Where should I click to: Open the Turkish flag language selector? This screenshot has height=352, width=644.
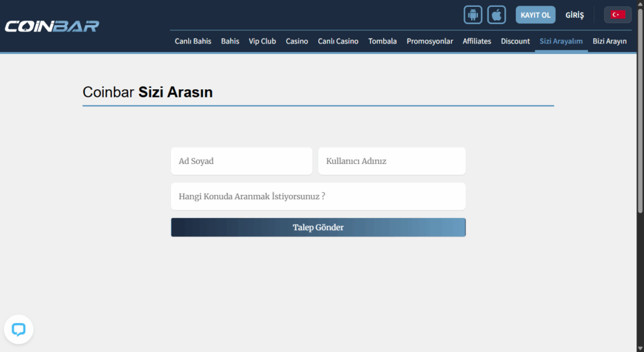(618, 14)
